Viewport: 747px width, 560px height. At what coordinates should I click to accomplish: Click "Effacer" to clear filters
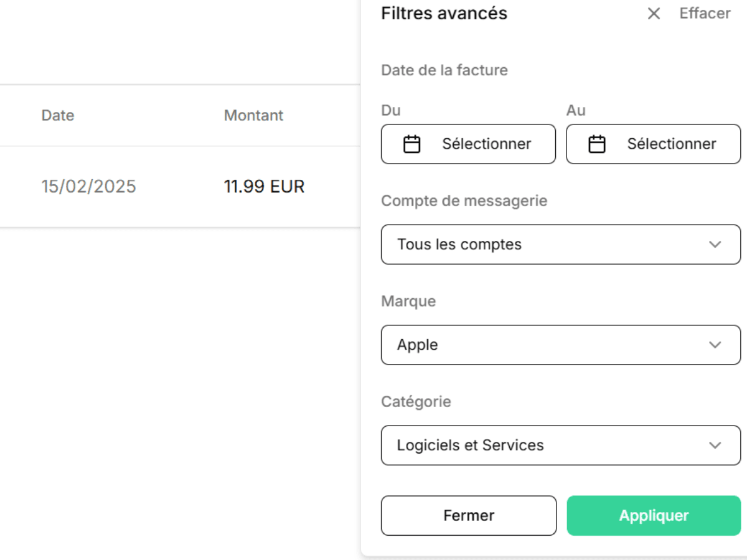705,13
